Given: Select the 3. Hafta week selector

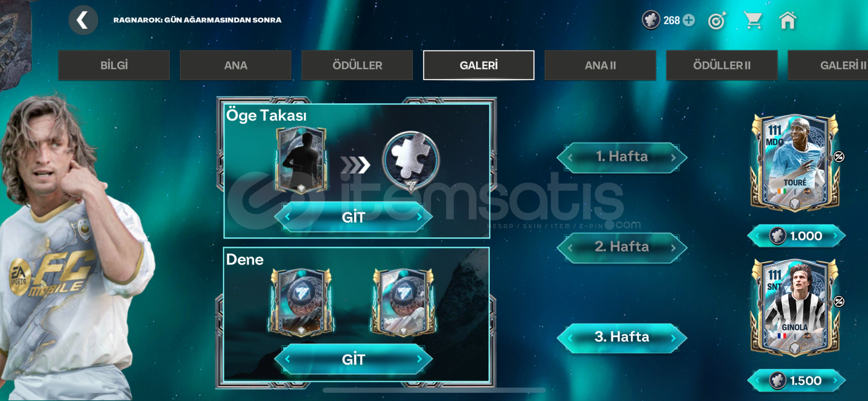Looking at the screenshot, I should click(622, 337).
